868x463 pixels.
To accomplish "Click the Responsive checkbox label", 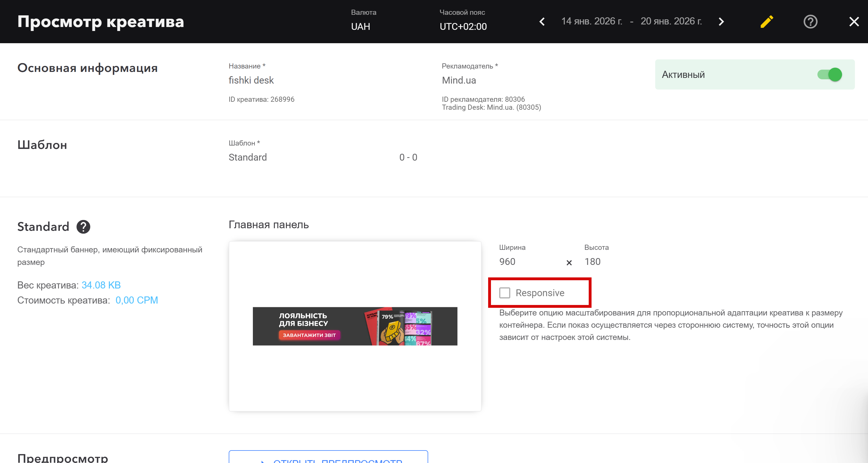I will click(540, 293).
